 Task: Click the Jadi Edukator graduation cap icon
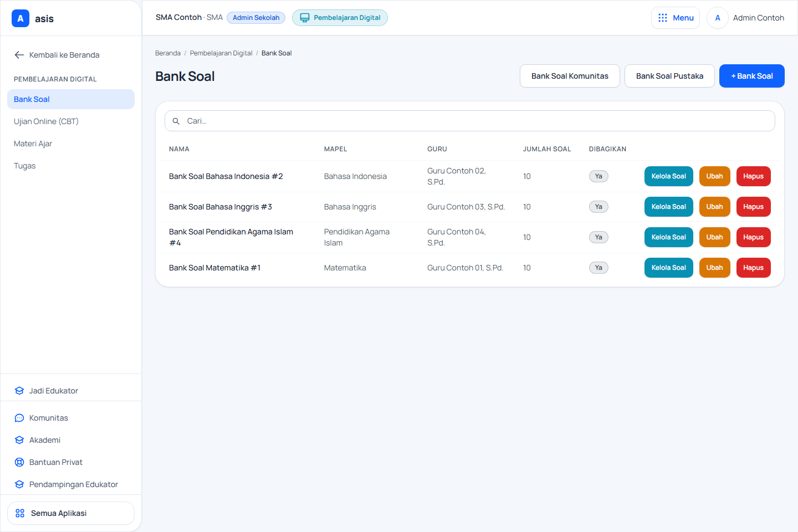19,391
